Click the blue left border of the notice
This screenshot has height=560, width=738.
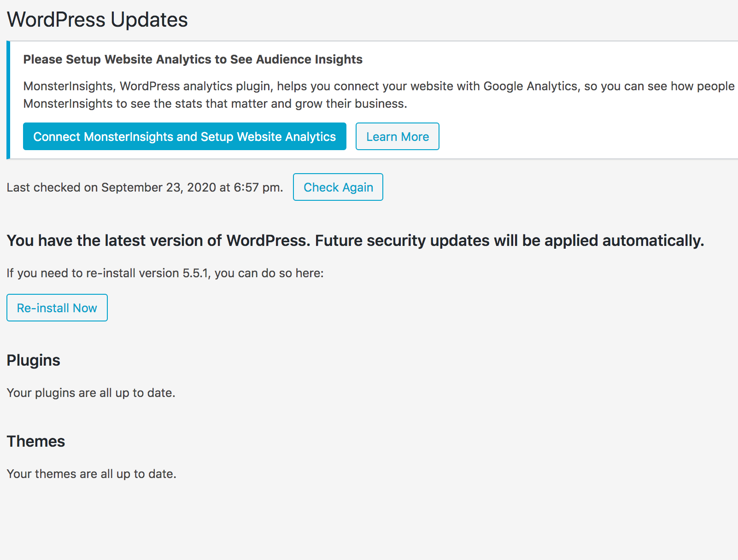pos(8,100)
